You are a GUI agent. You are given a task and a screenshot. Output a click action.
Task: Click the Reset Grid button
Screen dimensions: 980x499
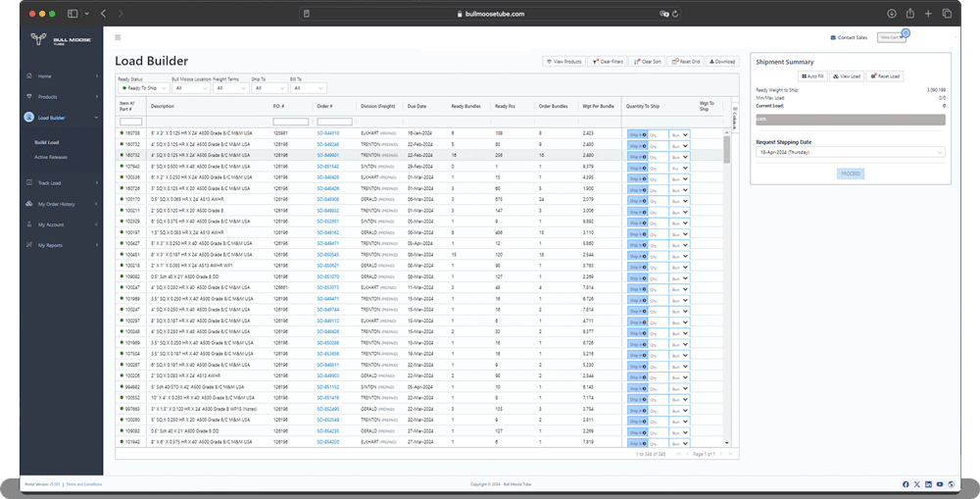coord(686,62)
